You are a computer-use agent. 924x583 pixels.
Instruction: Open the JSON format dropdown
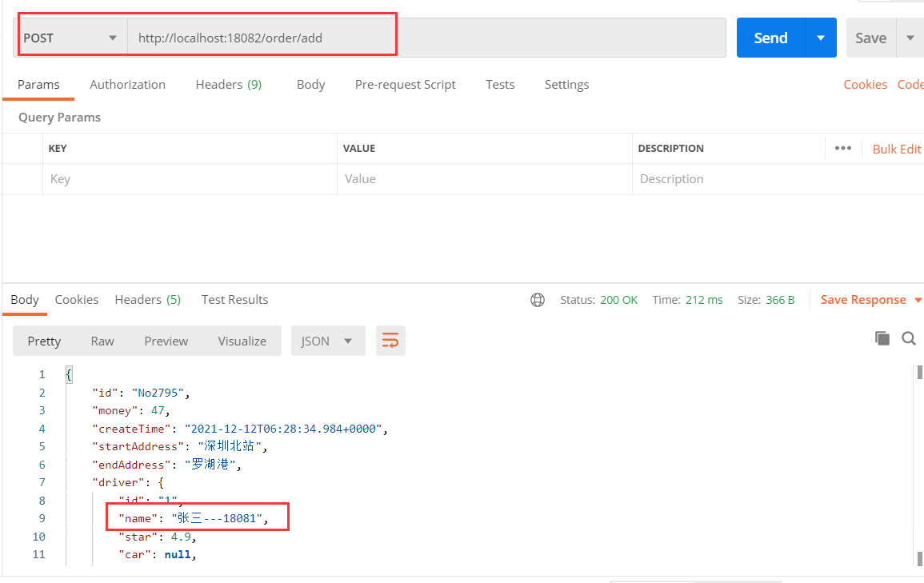click(x=328, y=341)
